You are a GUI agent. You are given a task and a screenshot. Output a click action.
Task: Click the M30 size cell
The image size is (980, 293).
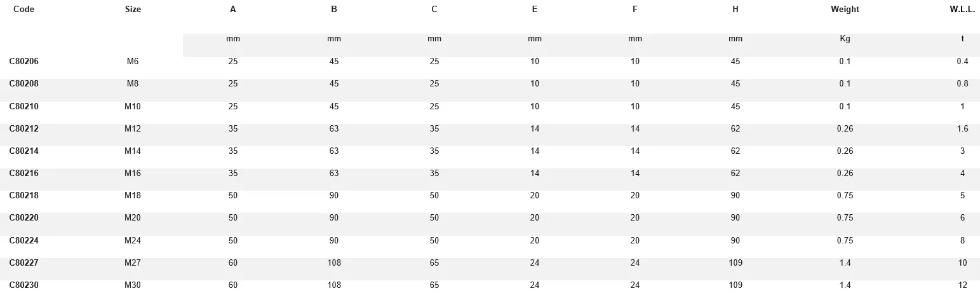coord(133,285)
